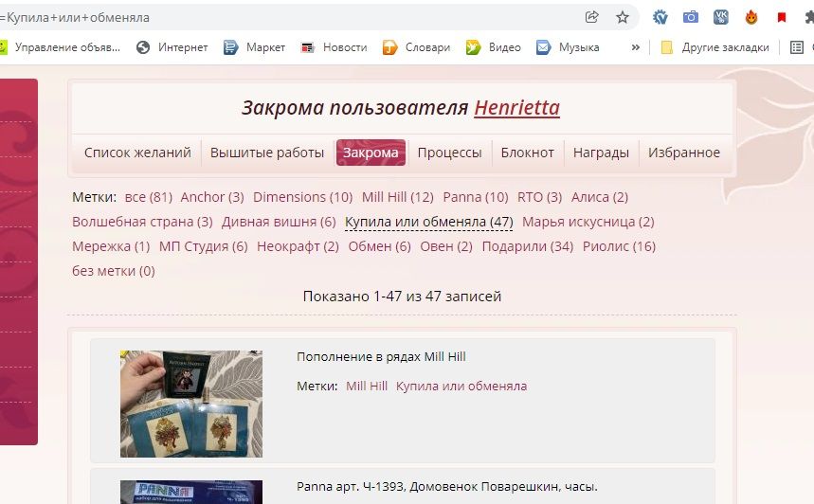Bookmark this page with the star icon
This screenshot has width=814, height=504.
[623, 17]
